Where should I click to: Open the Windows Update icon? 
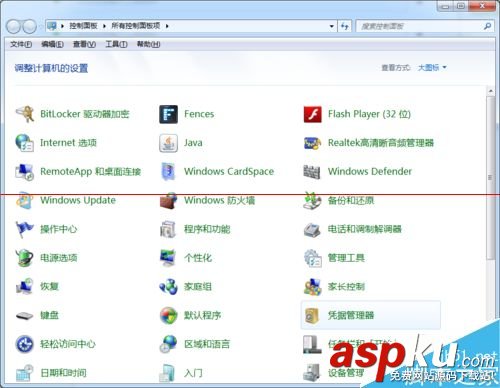(x=25, y=200)
